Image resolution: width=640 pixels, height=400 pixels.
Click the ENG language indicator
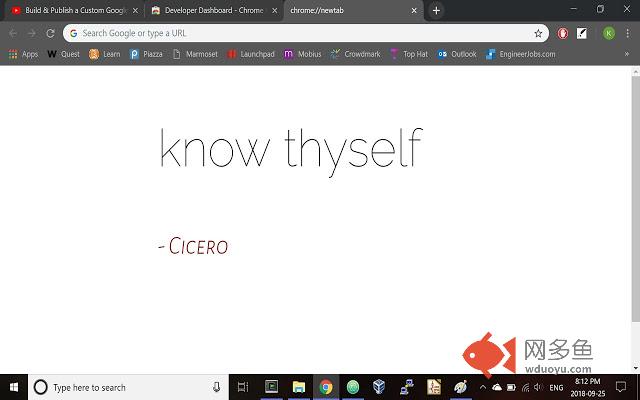click(556, 388)
